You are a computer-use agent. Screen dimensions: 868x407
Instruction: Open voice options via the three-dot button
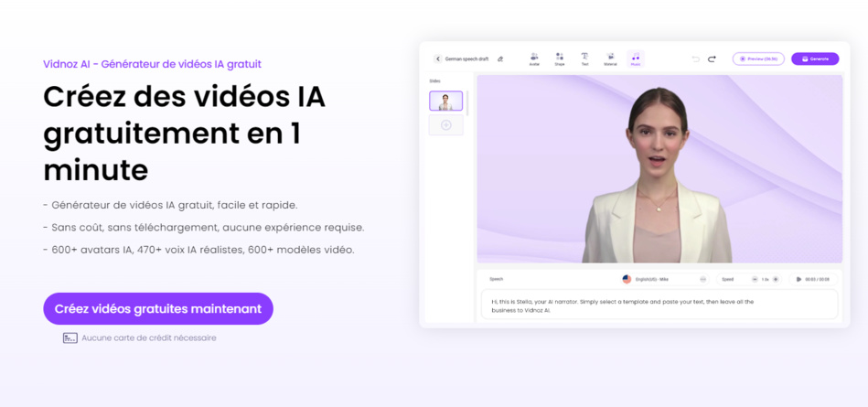pos(702,279)
